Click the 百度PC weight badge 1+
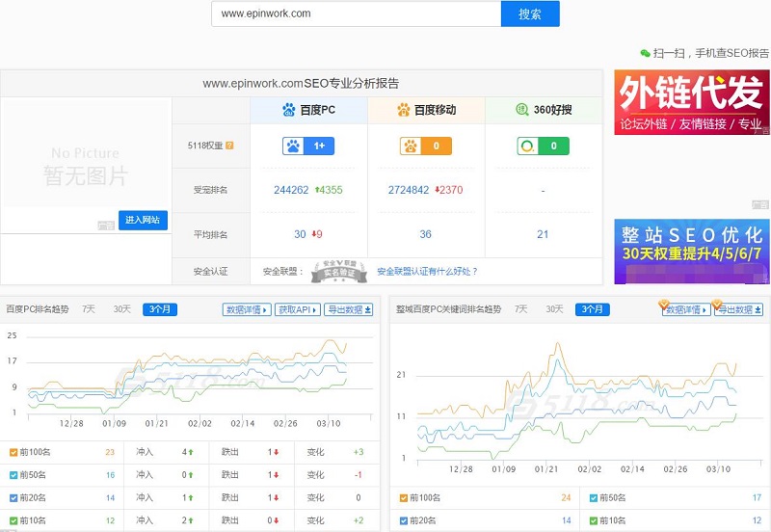 pos(308,146)
